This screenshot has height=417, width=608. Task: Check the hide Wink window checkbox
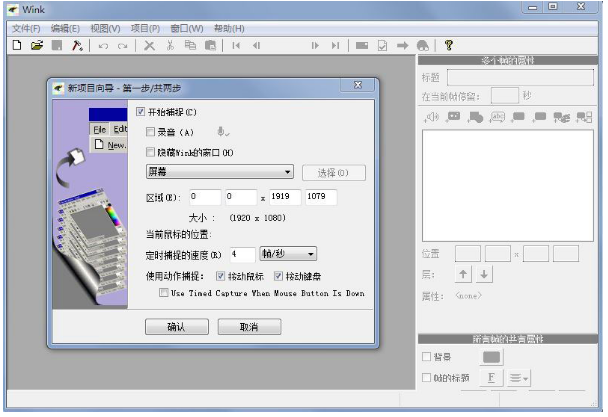click(x=150, y=152)
